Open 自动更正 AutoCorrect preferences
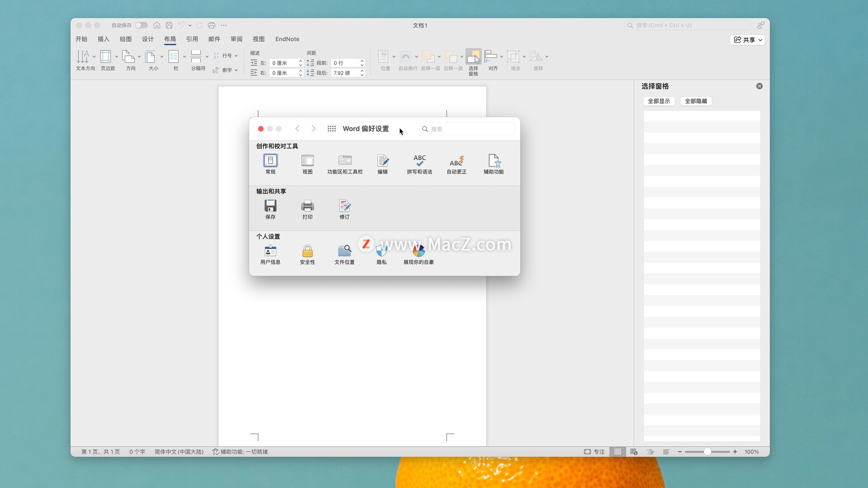868x488 pixels. [457, 164]
